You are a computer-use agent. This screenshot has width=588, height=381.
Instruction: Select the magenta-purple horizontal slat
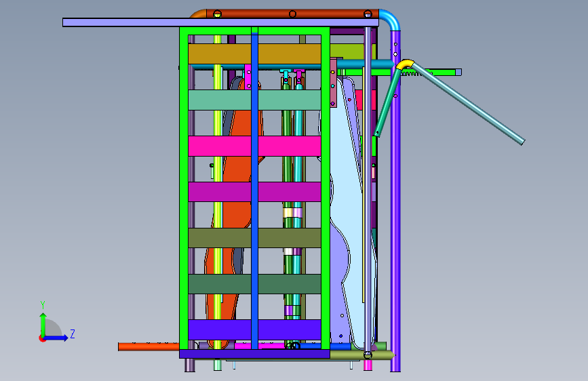click(254, 192)
